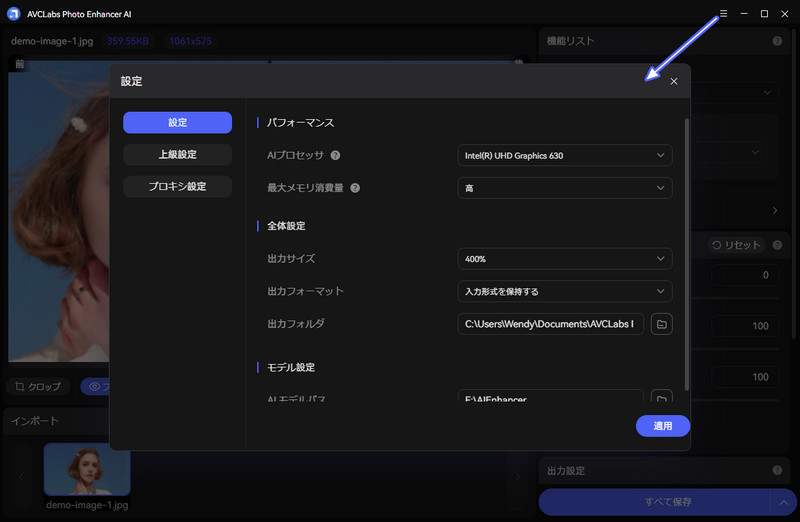The width and height of the screenshot is (800, 522).
Task: Open the 出力フォーマット dropdown
Action: click(565, 291)
